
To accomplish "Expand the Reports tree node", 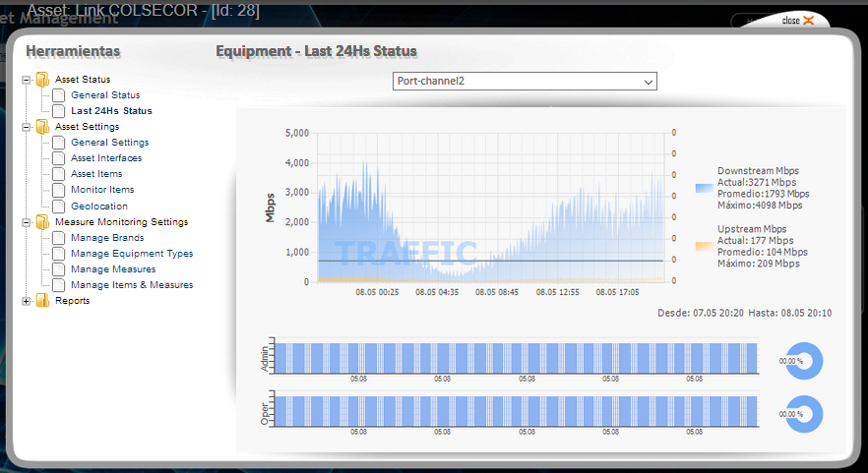I will 27,301.
